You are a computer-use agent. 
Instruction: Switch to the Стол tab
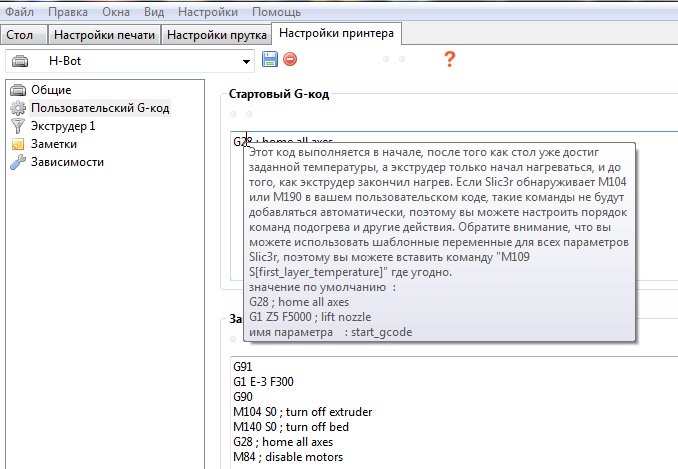point(24,35)
